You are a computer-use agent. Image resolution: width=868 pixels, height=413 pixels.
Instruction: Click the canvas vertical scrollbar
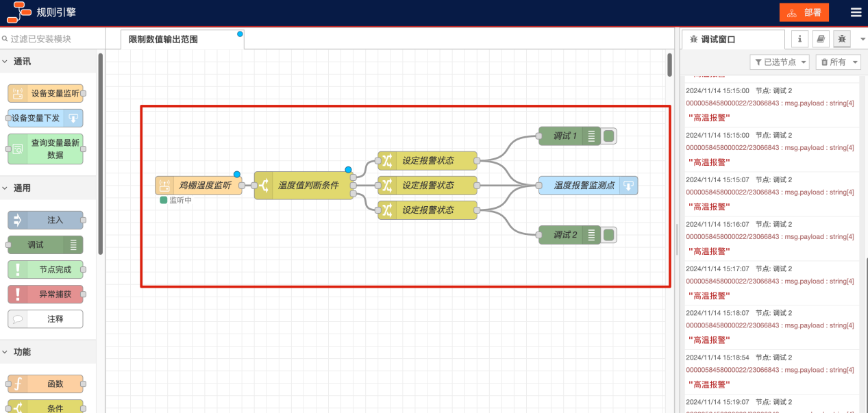669,65
